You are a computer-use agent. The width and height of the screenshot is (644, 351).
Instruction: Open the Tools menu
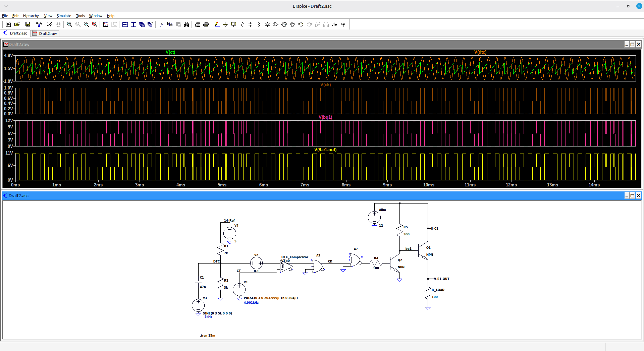pyautogui.click(x=80, y=16)
